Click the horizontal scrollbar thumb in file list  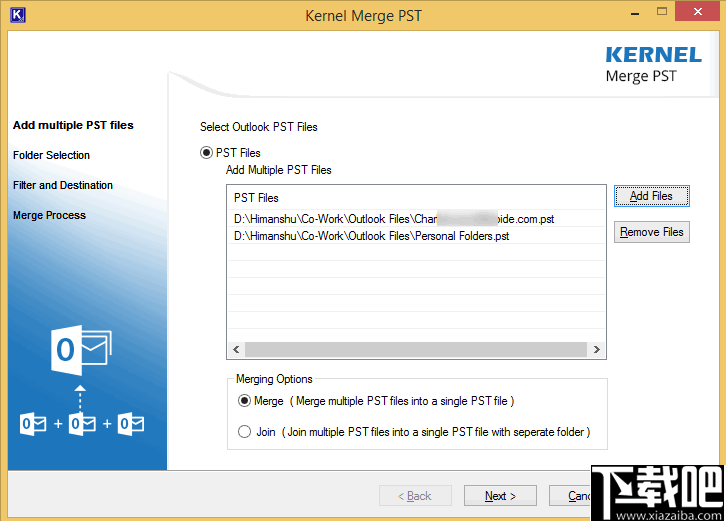click(416, 349)
